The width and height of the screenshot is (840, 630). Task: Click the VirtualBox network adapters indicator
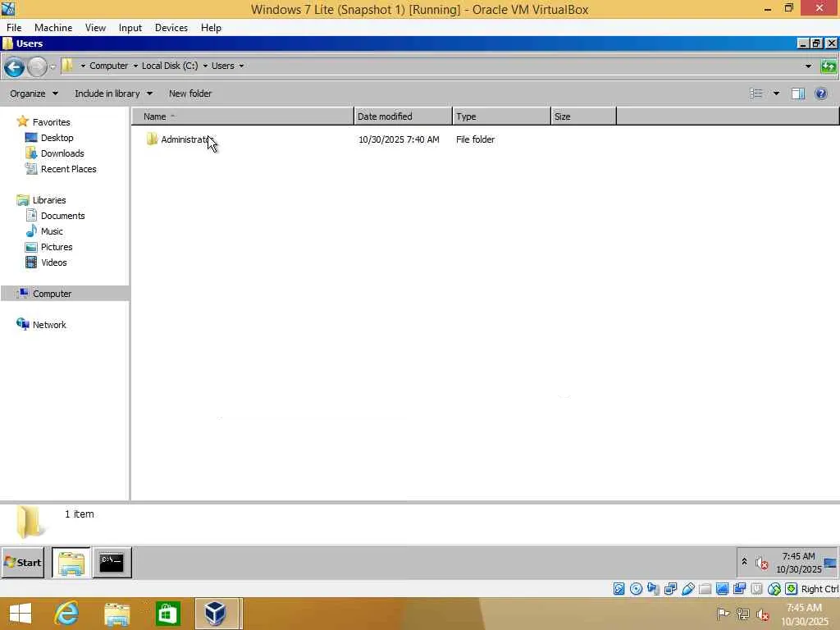(x=670, y=589)
